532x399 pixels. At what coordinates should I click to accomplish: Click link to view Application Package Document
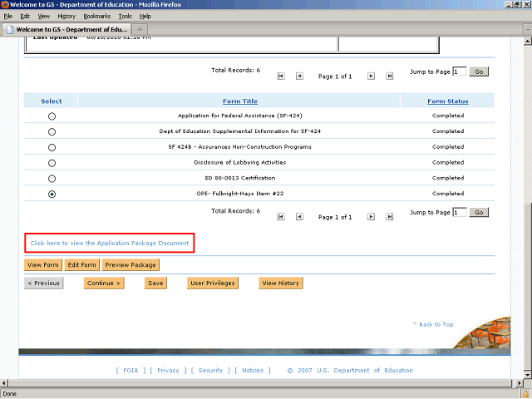(x=110, y=243)
